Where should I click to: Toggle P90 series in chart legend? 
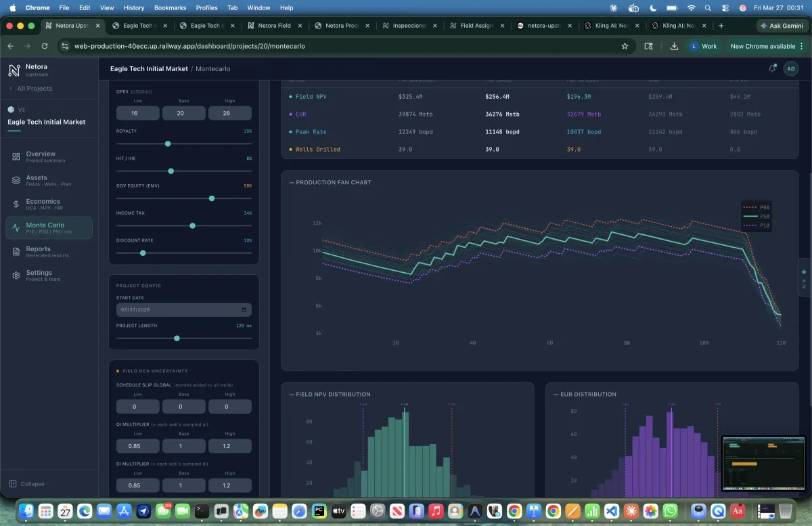pos(756,207)
